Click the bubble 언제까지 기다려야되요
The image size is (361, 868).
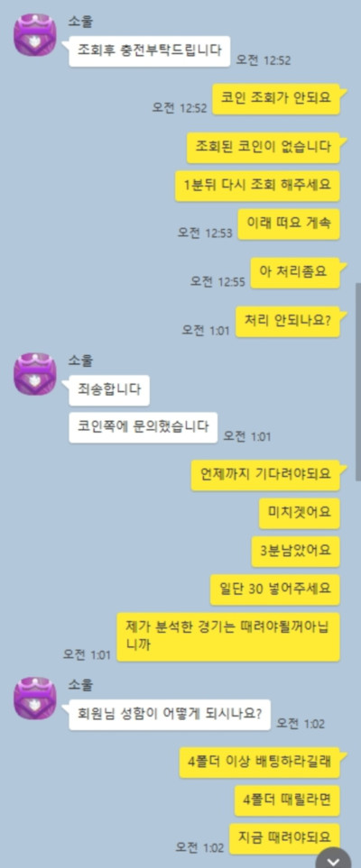coord(265,475)
